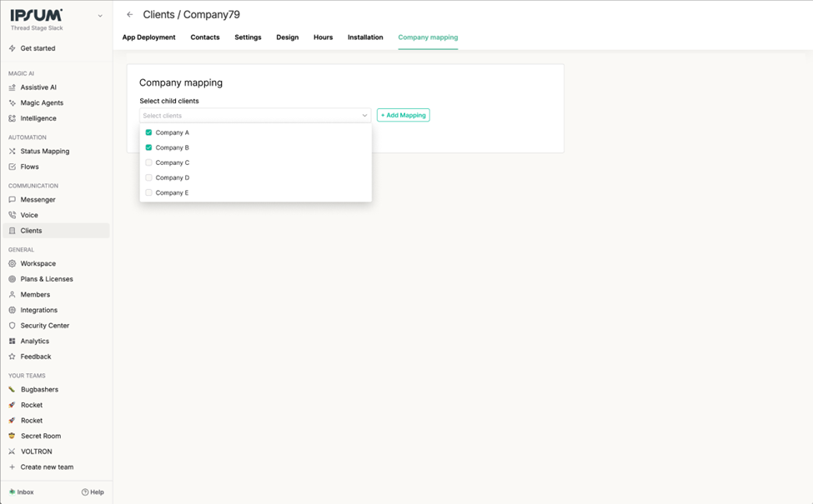Click the Plans & Licenses icon

12,279
